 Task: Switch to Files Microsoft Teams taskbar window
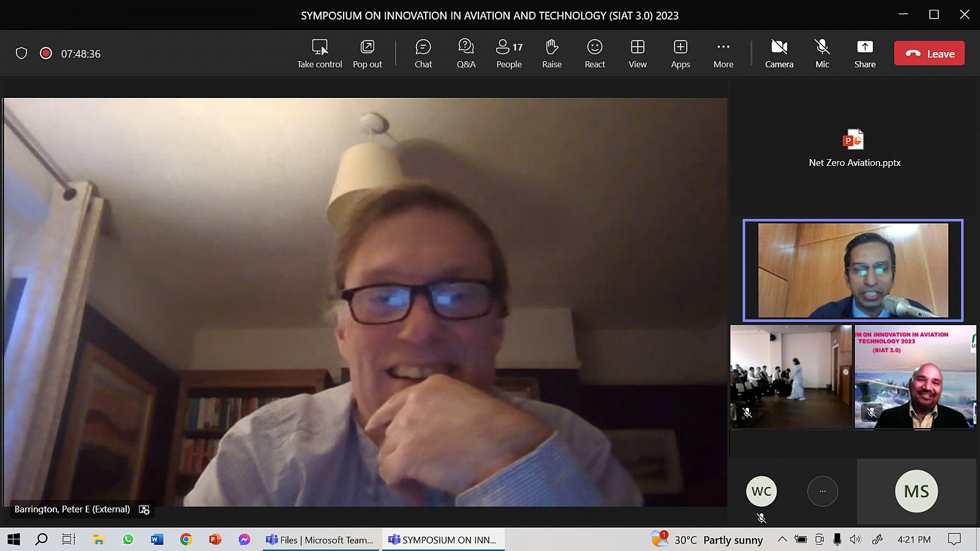(320, 539)
